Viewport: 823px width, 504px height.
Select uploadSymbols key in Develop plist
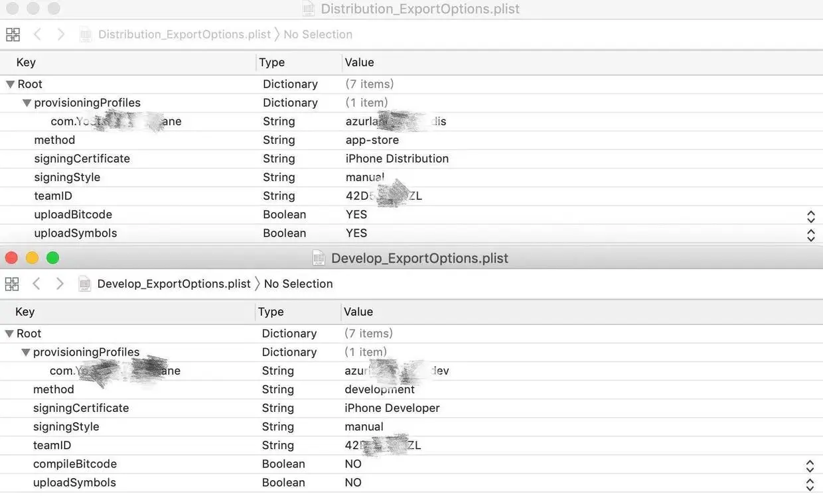click(74, 483)
